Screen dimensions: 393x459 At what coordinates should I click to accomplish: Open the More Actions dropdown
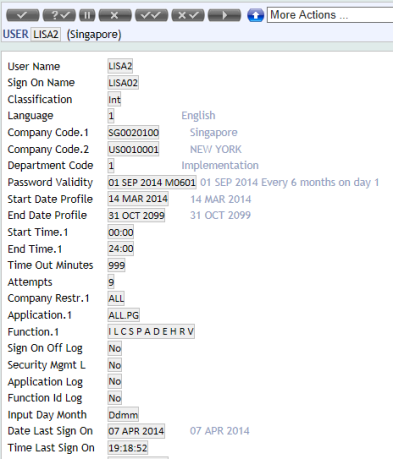click(330, 15)
